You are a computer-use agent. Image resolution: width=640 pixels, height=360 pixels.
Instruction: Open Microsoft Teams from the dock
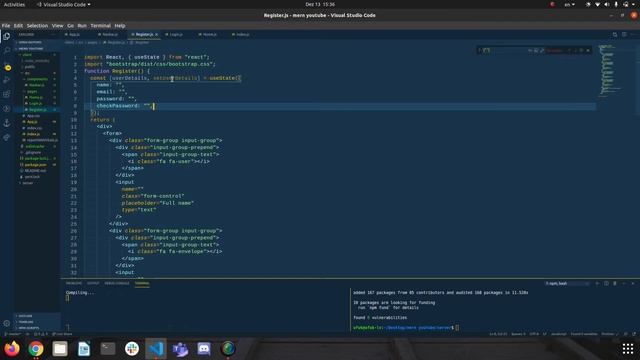pyautogui.click(x=180, y=349)
